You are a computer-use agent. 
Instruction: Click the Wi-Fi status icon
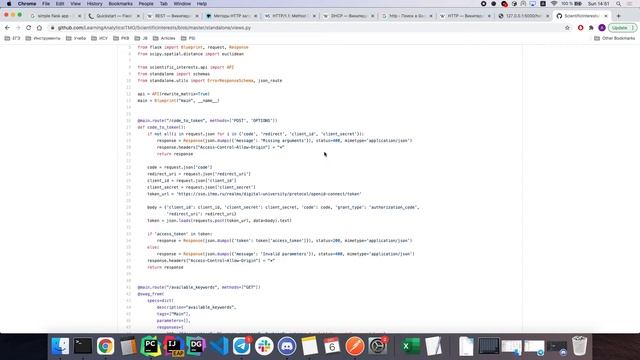pyautogui.click(x=553, y=4)
